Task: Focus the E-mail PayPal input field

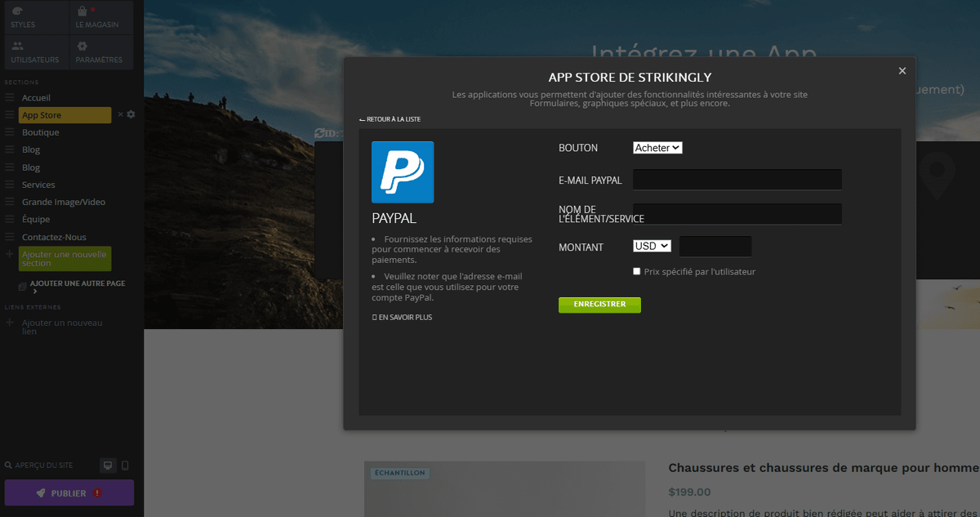Action: click(x=737, y=180)
